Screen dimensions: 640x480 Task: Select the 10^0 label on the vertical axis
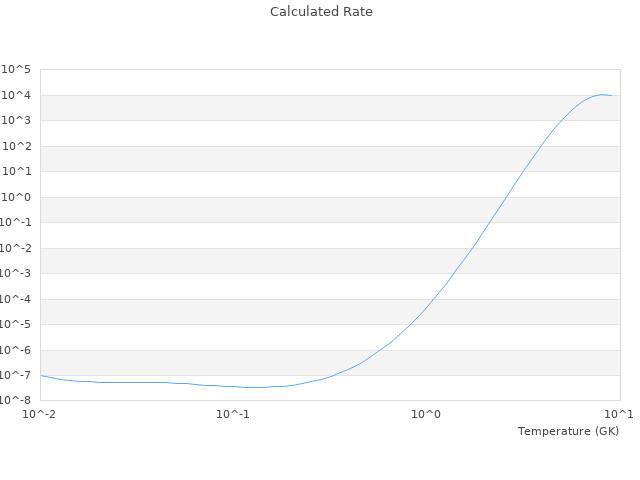[x=17, y=198]
